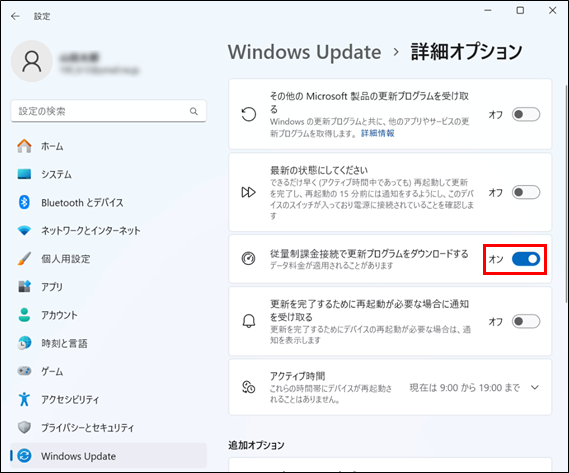Open ホーム via its house icon

point(24,146)
